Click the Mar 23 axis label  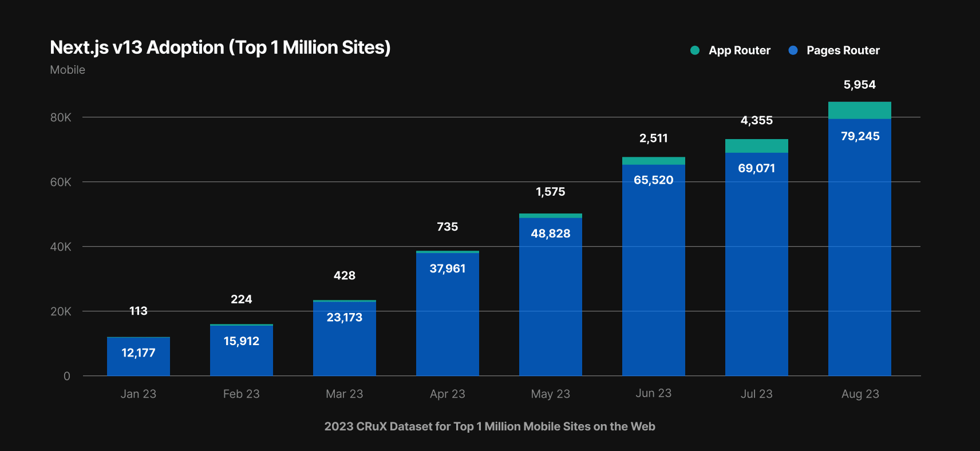pyautogui.click(x=345, y=394)
